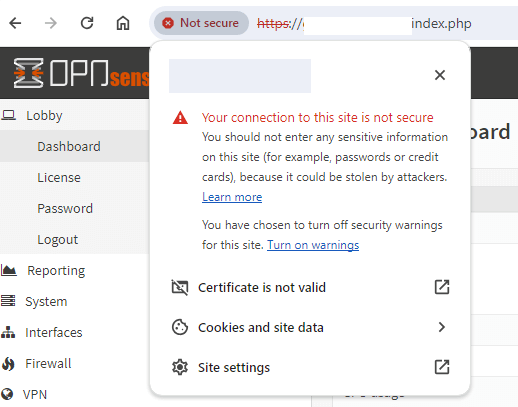Screen dimensions: 518x407
Task: Go back with the browser back arrow
Action: coord(15,23)
